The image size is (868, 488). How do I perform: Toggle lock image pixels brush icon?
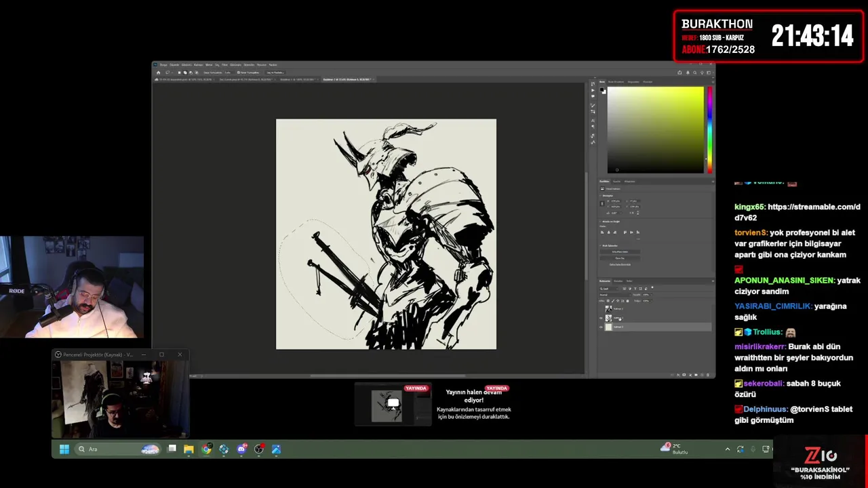(x=613, y=301)
